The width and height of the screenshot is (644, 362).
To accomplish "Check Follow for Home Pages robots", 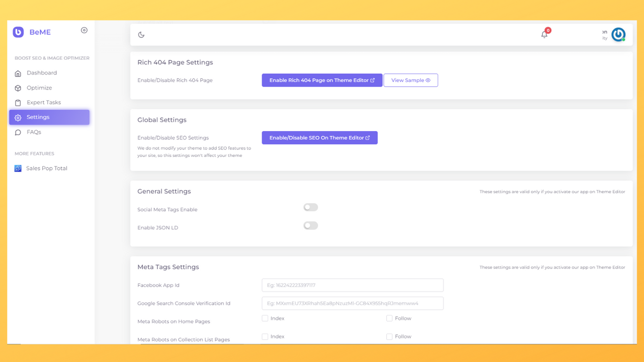I will (389, 318).
